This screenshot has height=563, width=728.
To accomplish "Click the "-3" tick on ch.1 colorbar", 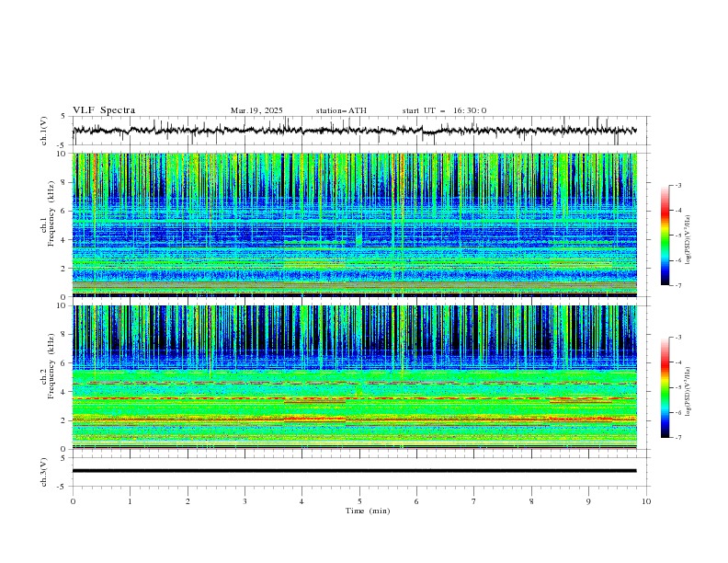I will [x=678, y=185].
